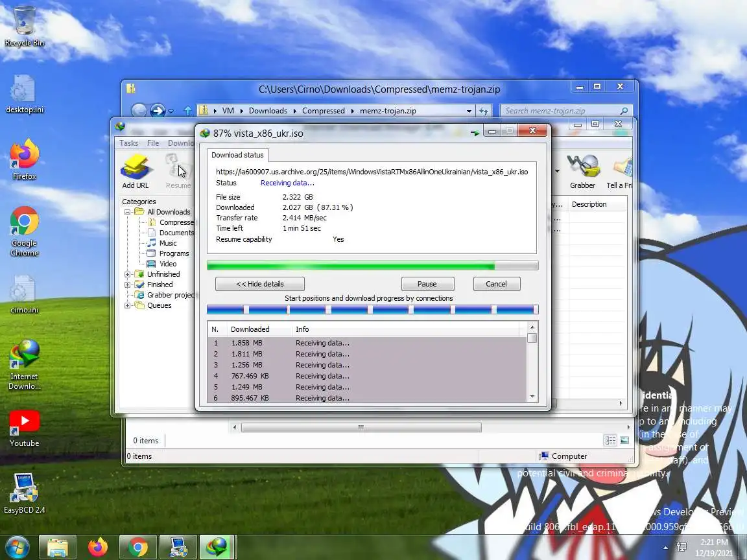This screenshot has width=747, height=560.
Task: Click Explorer back navigation arrow
Action: [139, 110]
